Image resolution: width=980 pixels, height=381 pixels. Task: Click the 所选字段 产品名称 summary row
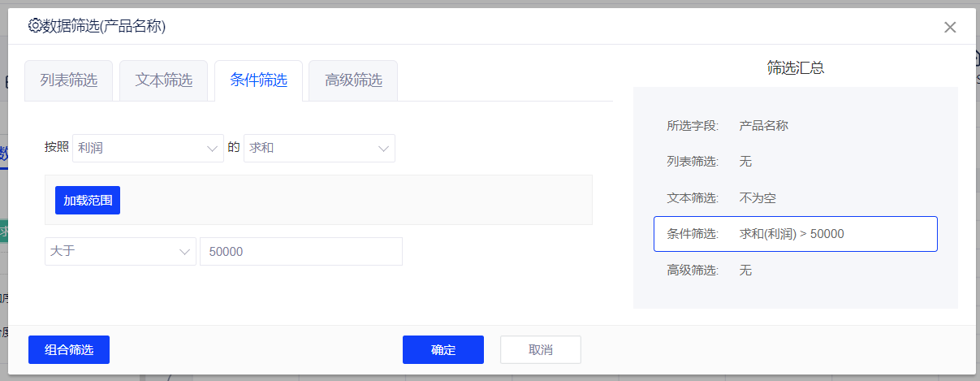point(795,126)
